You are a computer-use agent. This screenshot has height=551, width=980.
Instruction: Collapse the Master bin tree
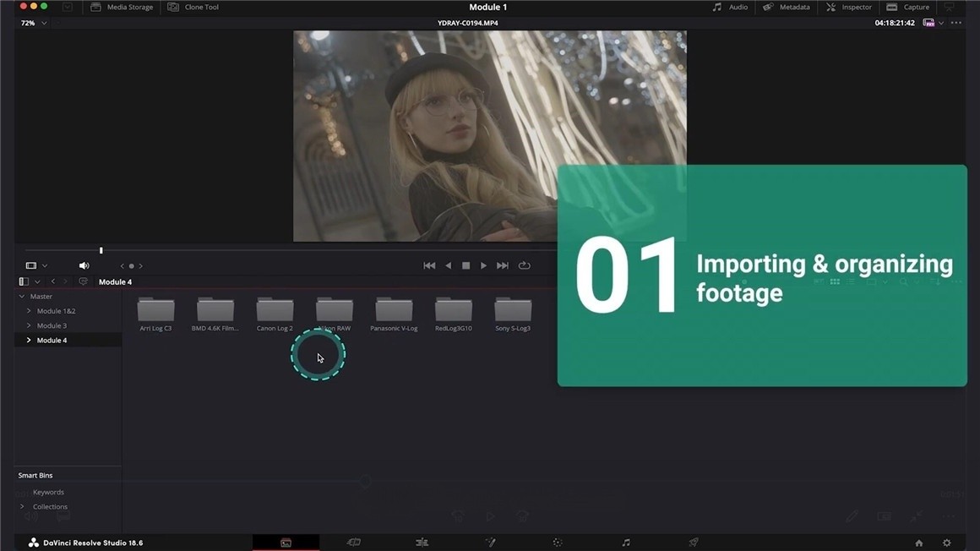tap(22, 297)
